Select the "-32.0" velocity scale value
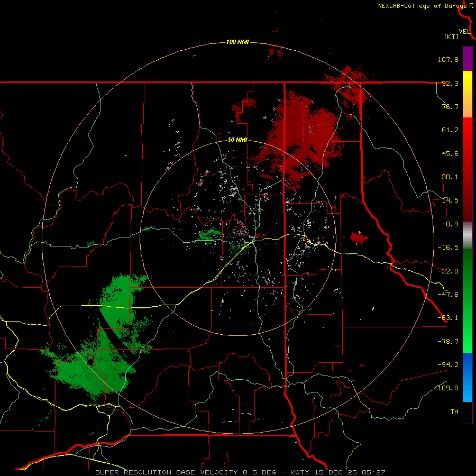 coord(448,271)
